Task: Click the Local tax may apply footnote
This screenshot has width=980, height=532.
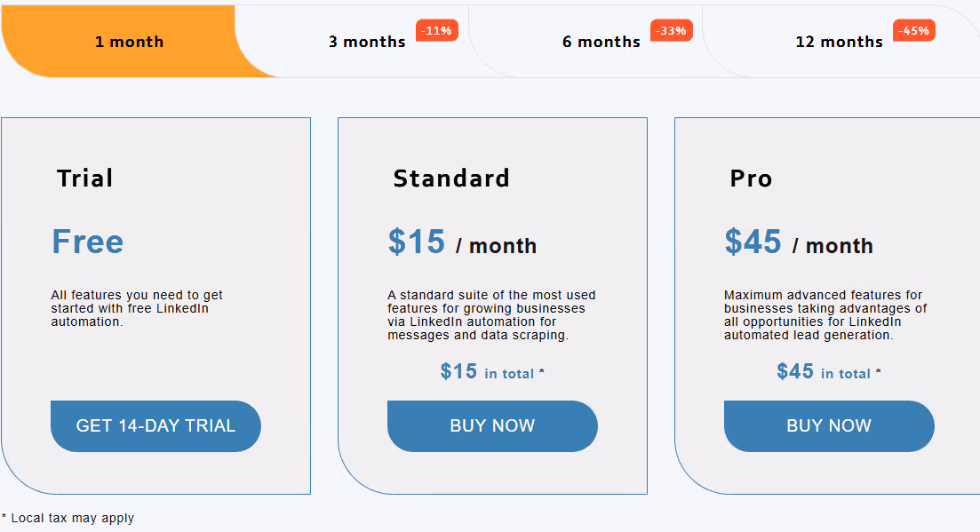Action: 67,518
